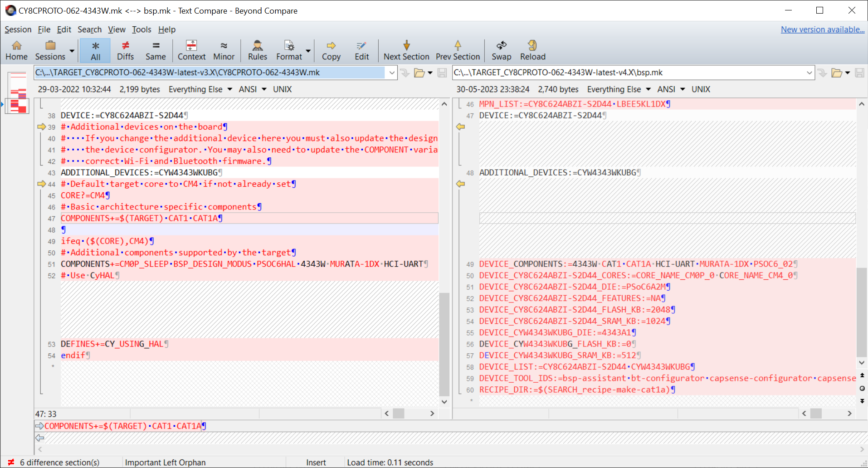Screen dimensions: 868x468
Task: Click Copy toolbar button
Action: point(331,50)
